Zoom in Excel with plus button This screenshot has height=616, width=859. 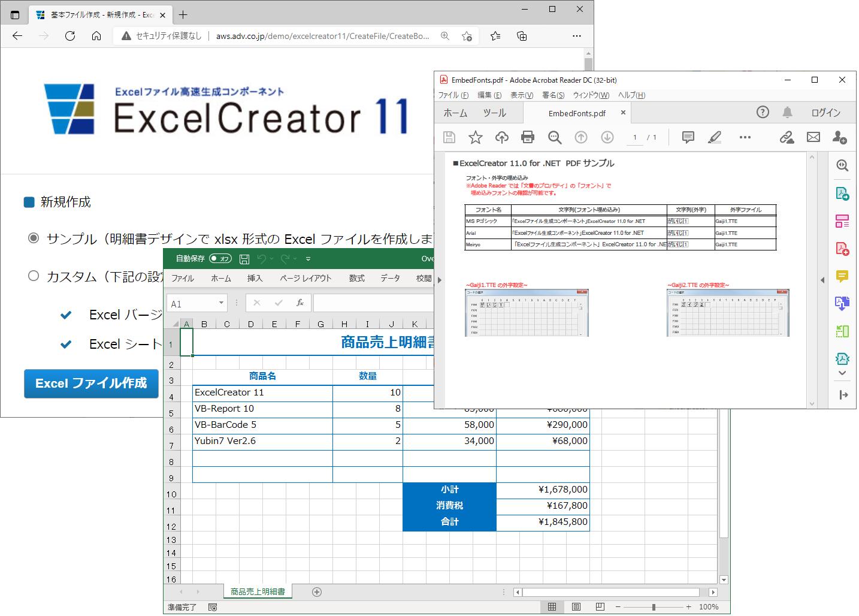pyautogui.click(x=689, y=607)
